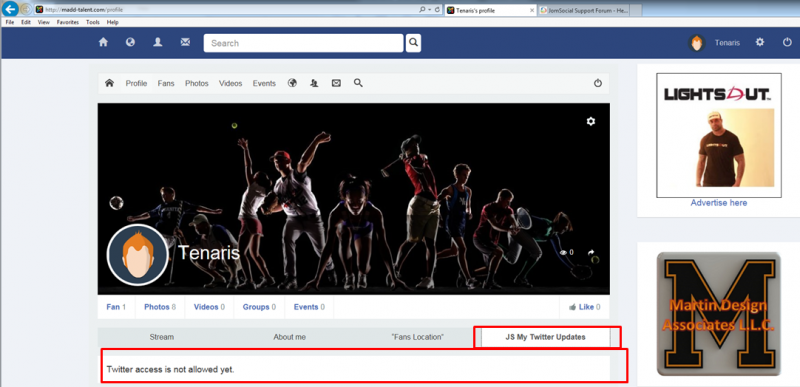
Task: Open the View menu
Action: [43, 22]
